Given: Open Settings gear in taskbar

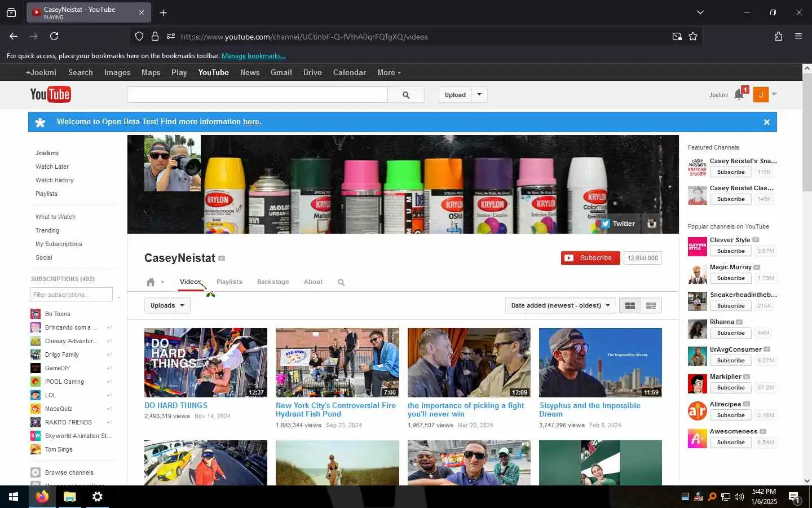Looking at the screenshot, I should click(x=98, y=497).
